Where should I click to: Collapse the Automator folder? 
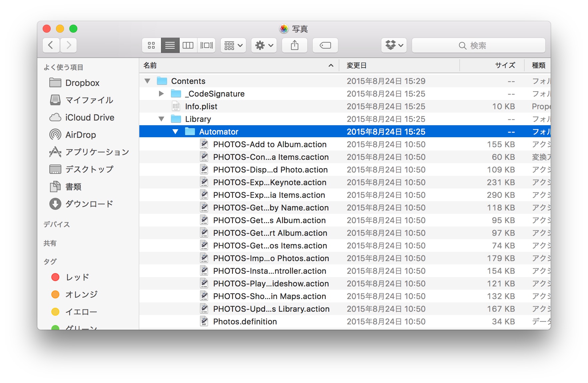tap(175, 132)
